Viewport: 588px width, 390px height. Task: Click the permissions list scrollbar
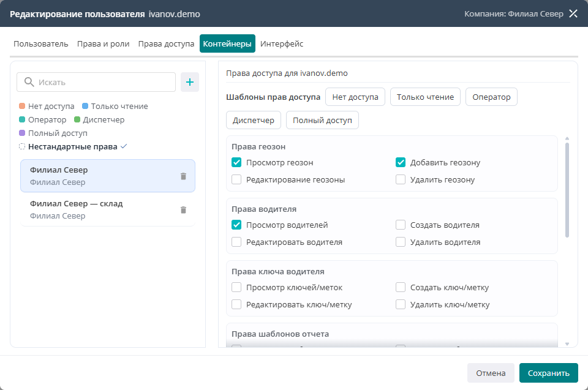[x=567, y=190]
